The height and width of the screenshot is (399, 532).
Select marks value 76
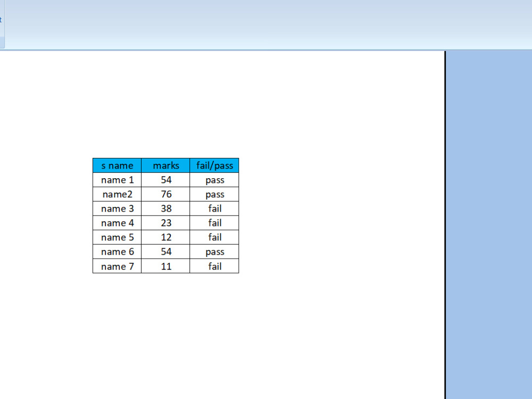165,194
